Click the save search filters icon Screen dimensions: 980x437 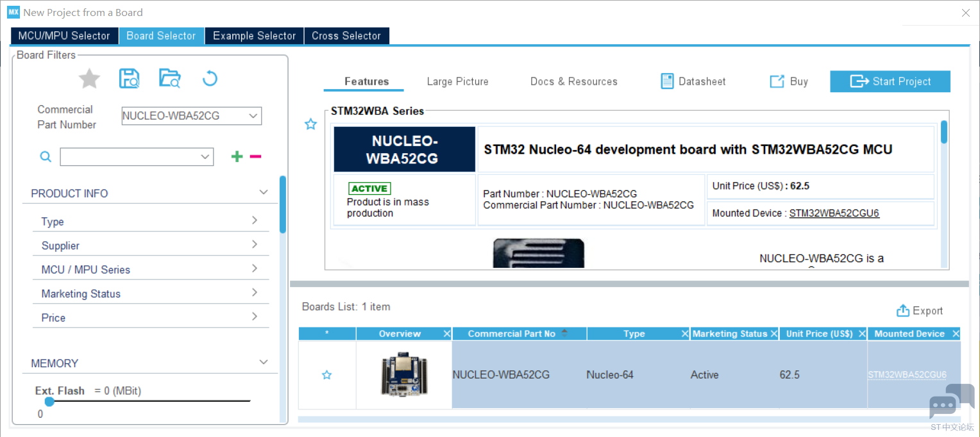(130, 78)
